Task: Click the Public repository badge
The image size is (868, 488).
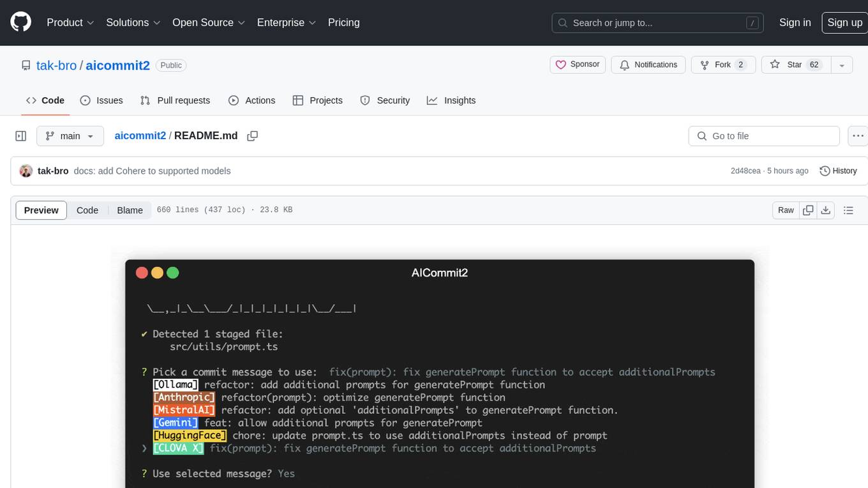Action: (171, 65)
